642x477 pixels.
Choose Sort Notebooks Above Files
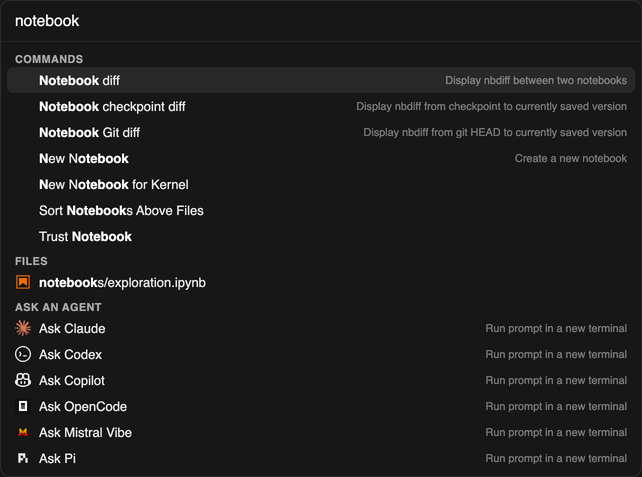coord(321,210)
